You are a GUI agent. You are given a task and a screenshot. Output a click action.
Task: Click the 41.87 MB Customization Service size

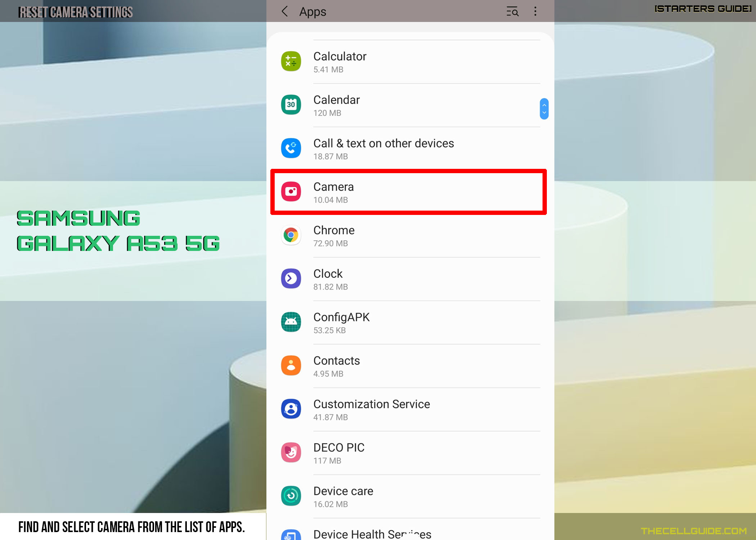coord(330,417)
